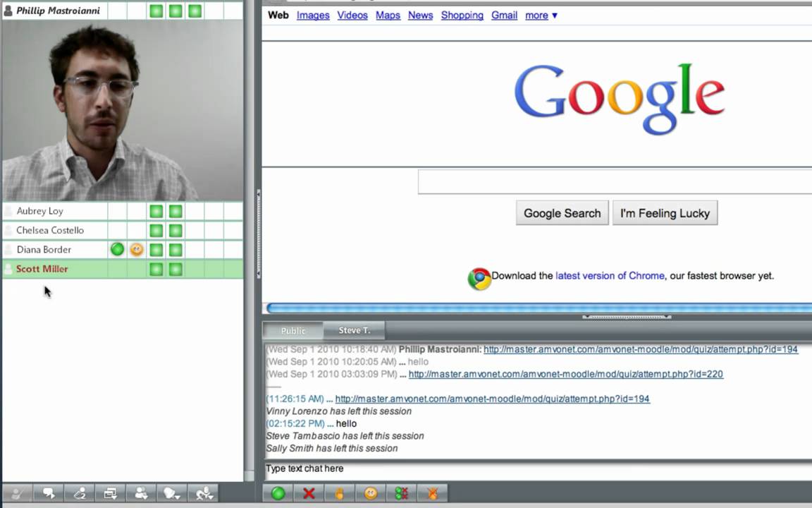Click the presenter webcam video

point(123,110)
